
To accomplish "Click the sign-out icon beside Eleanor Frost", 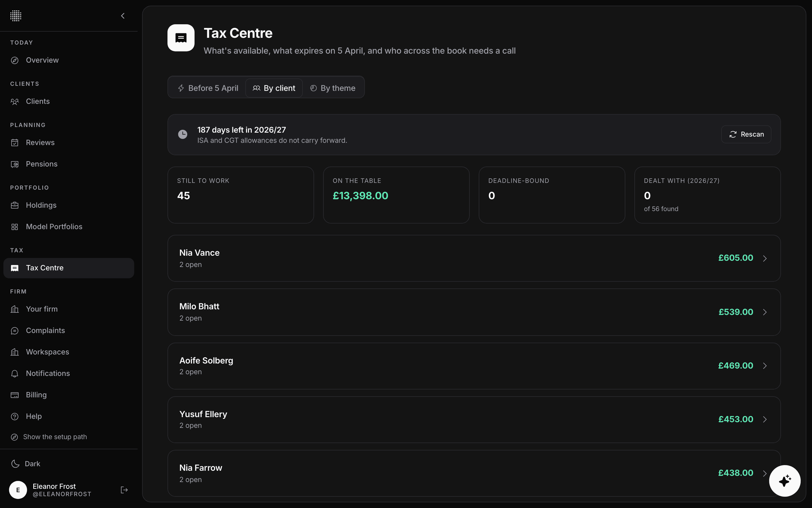I will (124, 490).
